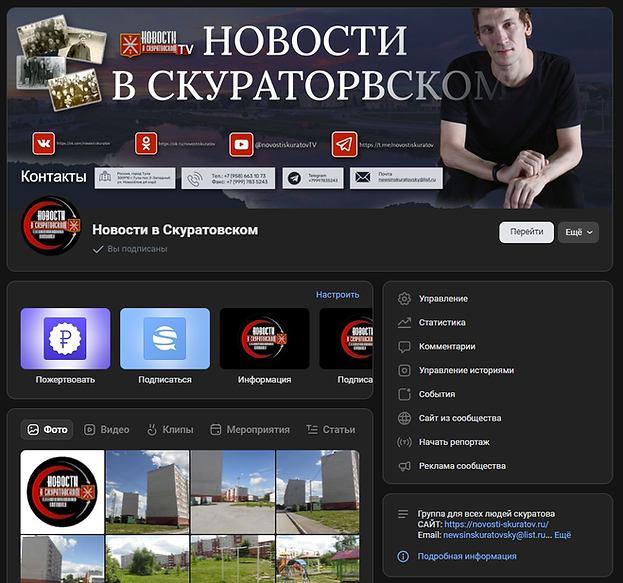Open the Подробная информация link
Viewport: 623px width, 583px height.
(x=467, y=556)
